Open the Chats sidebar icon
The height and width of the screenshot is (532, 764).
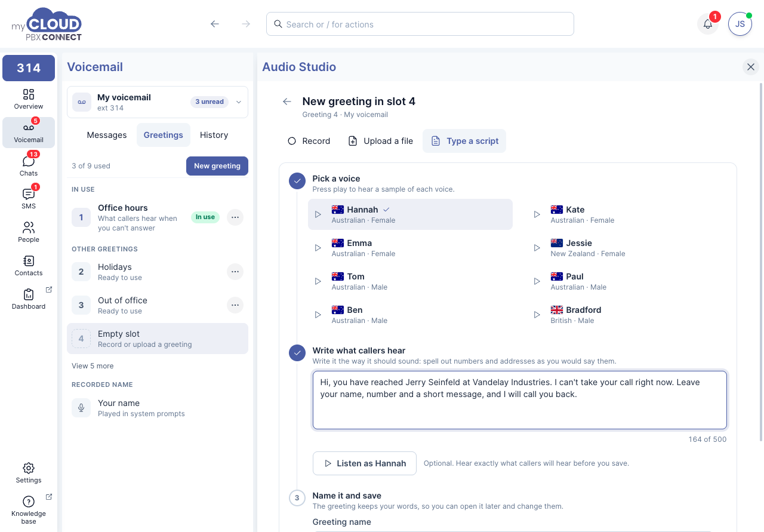click(29, 165)
